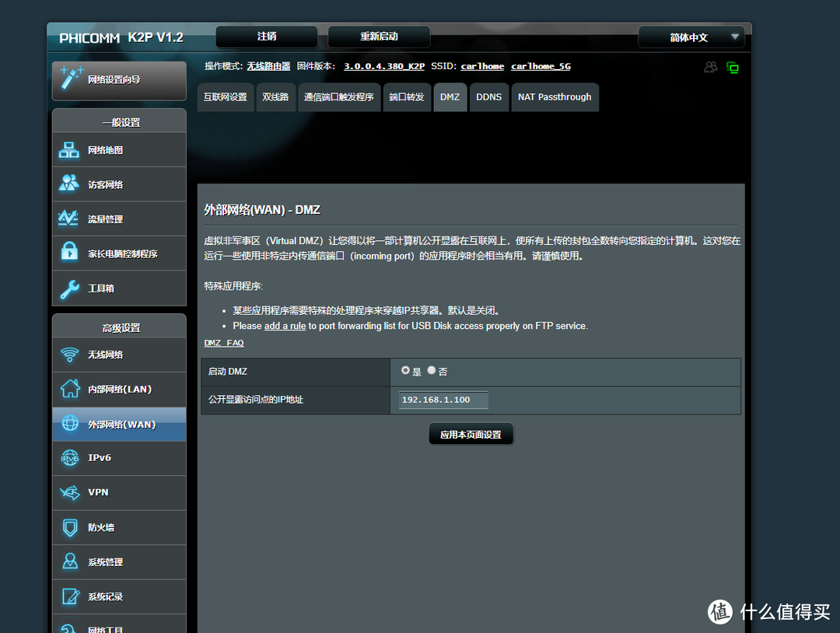Open the network setup wizard wand icon

71,79
